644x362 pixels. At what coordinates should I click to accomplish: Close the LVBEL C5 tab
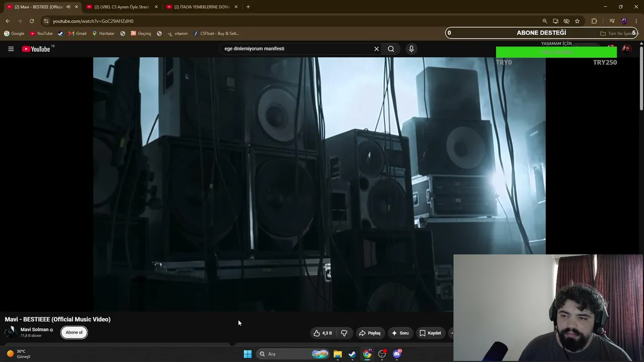[x=156, y=7]
